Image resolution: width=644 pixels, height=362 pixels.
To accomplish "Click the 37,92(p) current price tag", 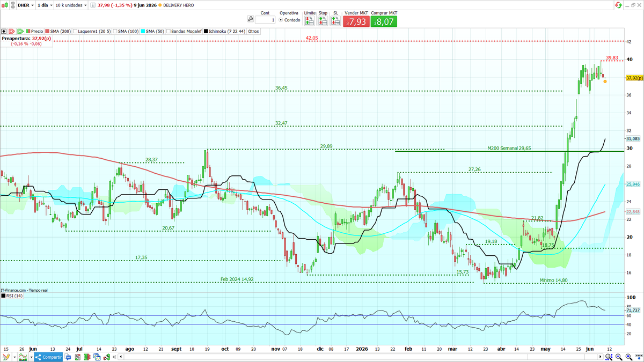I will pos(633,78).
